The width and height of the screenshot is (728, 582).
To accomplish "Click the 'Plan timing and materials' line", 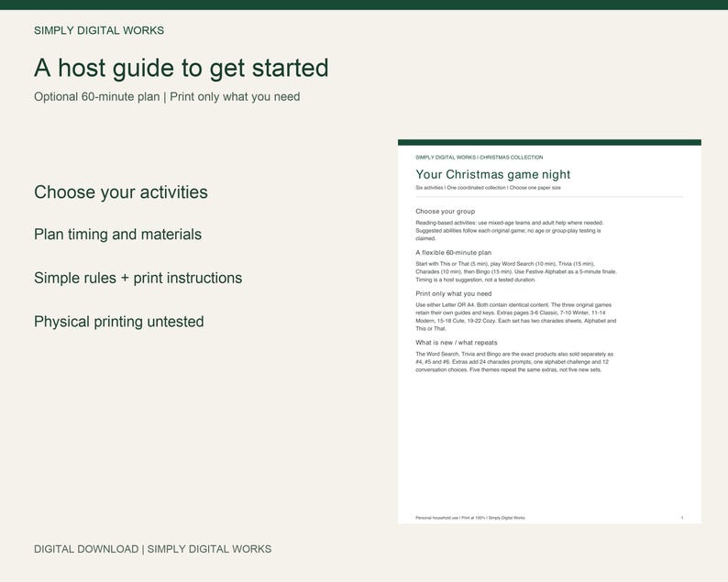I will (117, 235).
